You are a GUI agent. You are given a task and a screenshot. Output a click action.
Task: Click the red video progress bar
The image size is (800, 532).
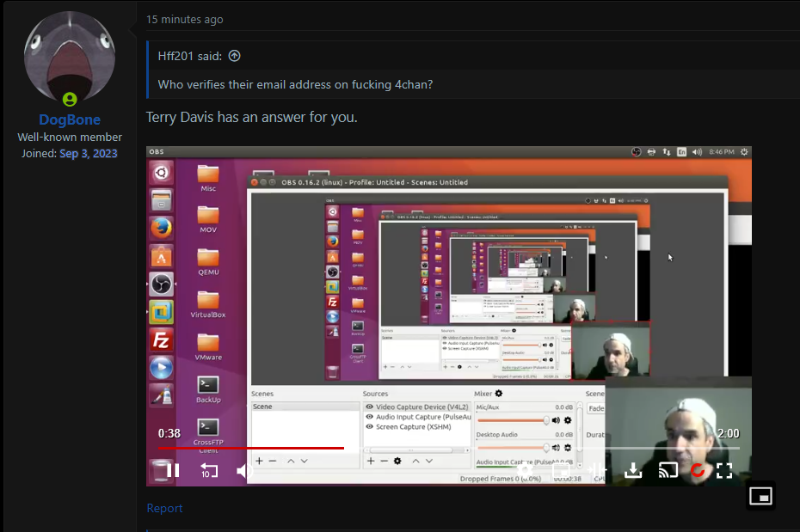tap(250, 448)
